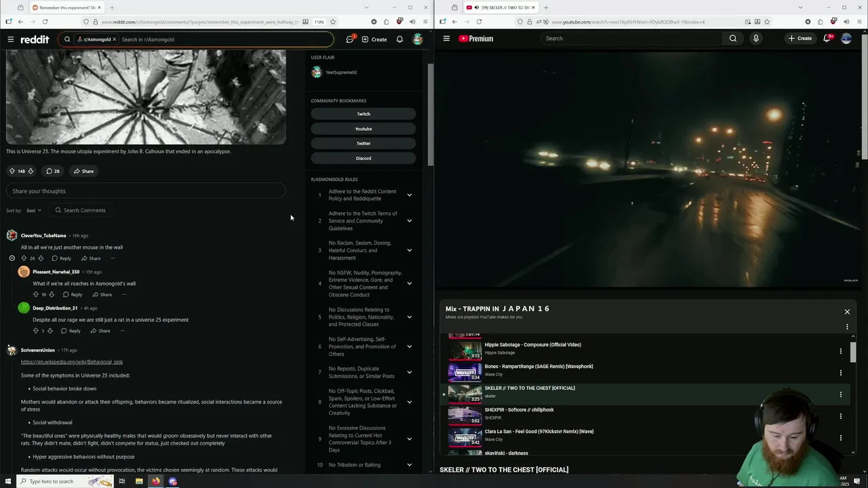Expand rule 10 No Tribalism or Baiting
Viewport: 868px width, 488px height.
[410, 465]
